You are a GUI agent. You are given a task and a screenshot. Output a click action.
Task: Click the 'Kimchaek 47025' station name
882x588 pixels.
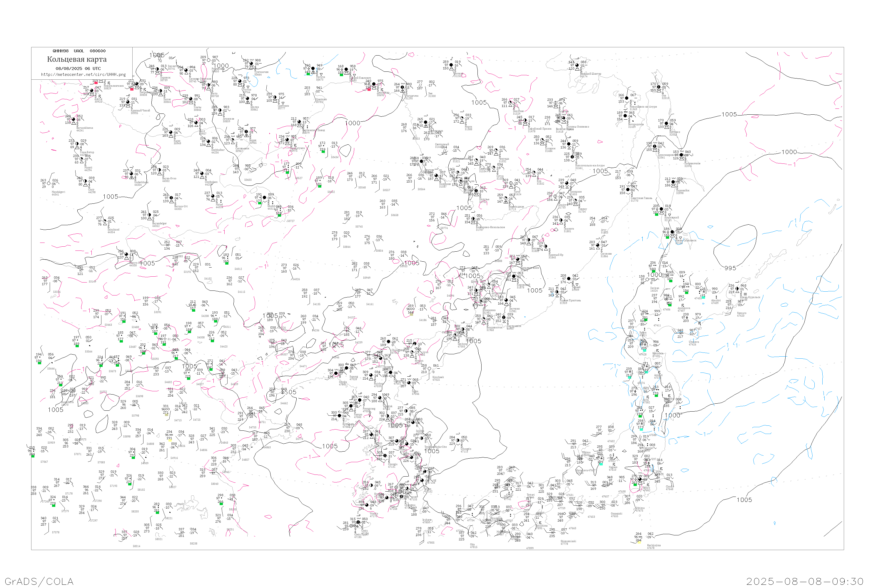coord(438,378)
